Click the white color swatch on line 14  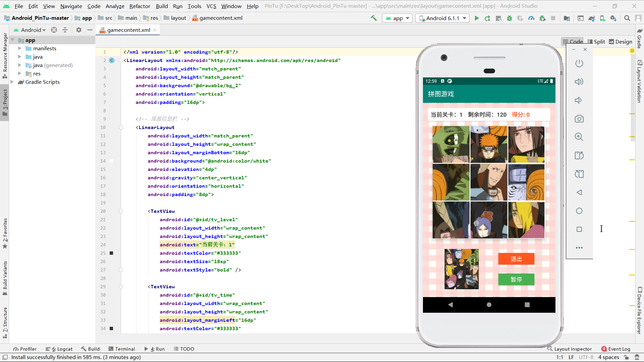(x=111, y=161)
